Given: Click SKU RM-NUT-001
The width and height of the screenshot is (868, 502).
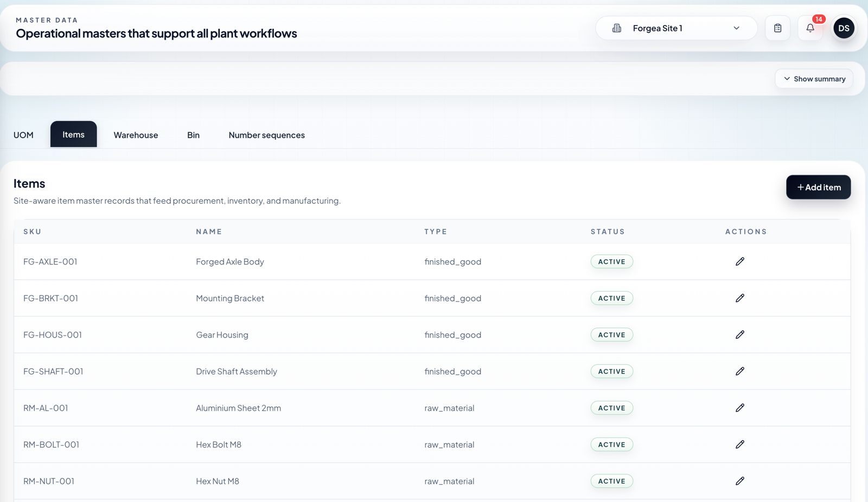Looking at the screenshot, I should (x=49, y=481).
